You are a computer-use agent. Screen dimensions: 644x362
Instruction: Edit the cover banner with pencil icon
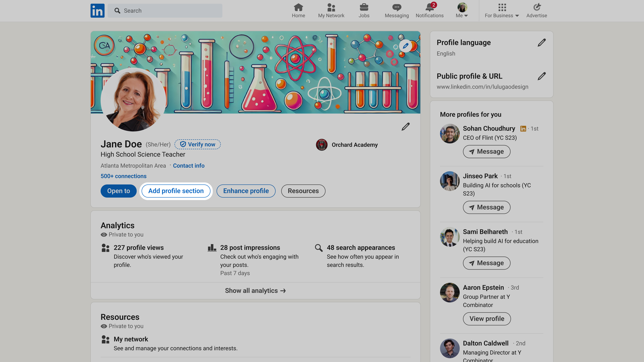(x=405, y=46)
